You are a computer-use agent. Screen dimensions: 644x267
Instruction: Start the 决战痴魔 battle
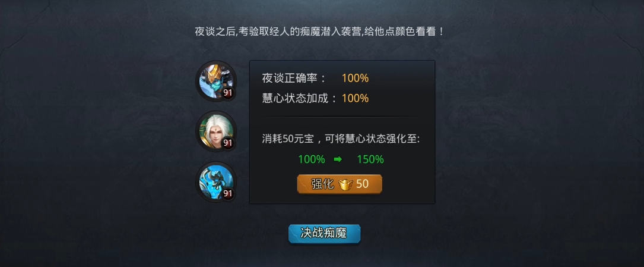(324, 233)
